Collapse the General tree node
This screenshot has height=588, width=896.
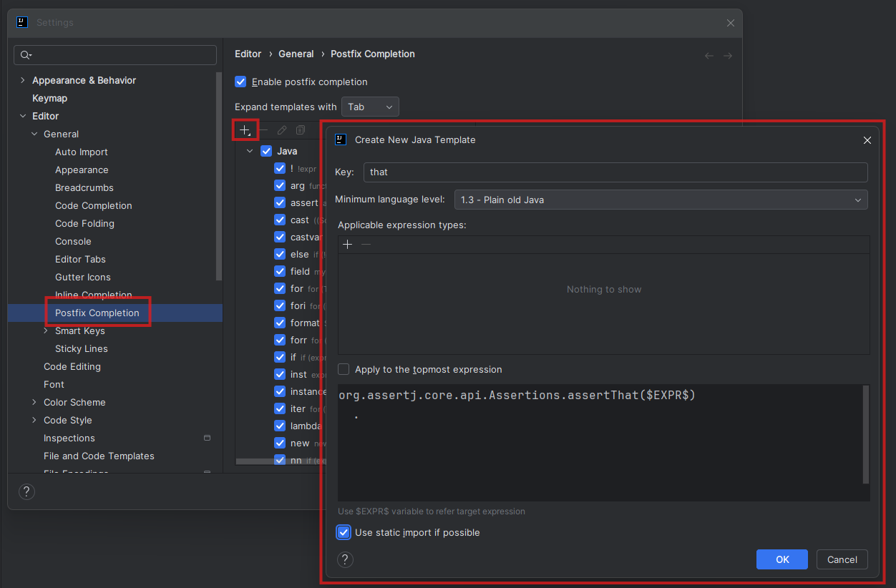[x=34, y=134]
